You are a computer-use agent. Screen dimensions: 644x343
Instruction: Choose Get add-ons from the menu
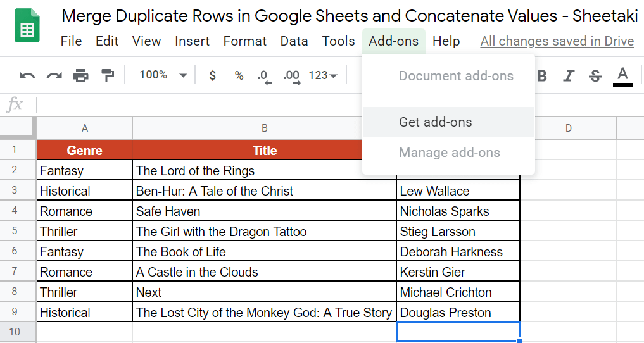pos(448,122)
